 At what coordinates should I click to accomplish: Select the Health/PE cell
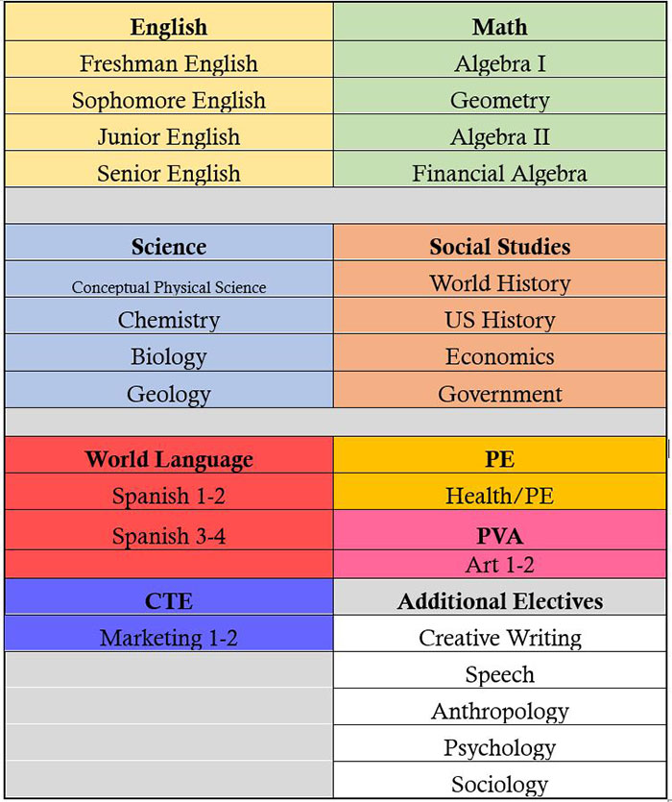499,492
